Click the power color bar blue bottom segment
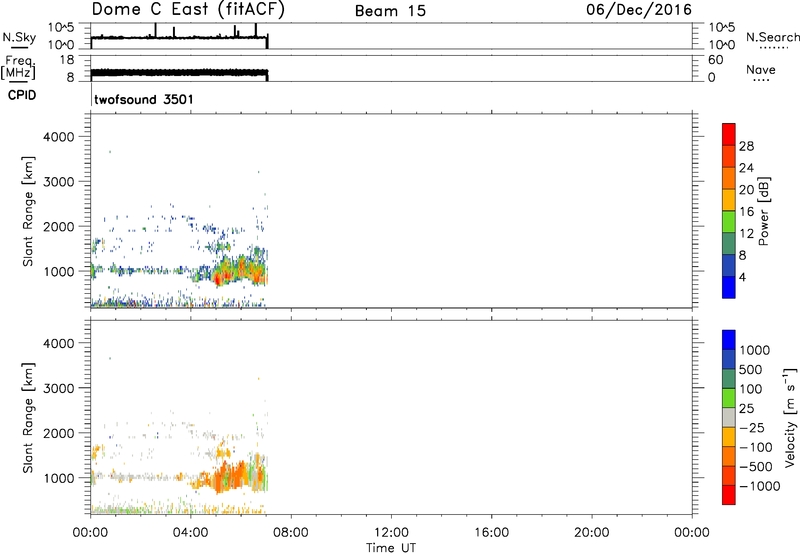Screen dimensions: 800x554 (729, 287)
